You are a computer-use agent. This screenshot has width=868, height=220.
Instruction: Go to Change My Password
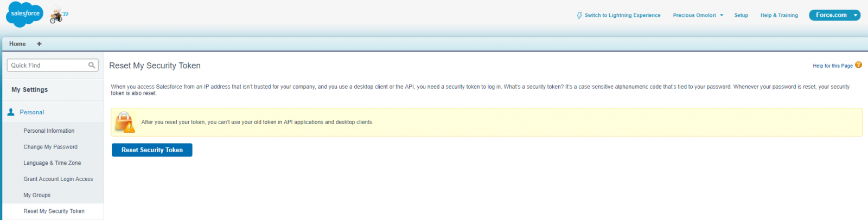[x=50, y=147]
